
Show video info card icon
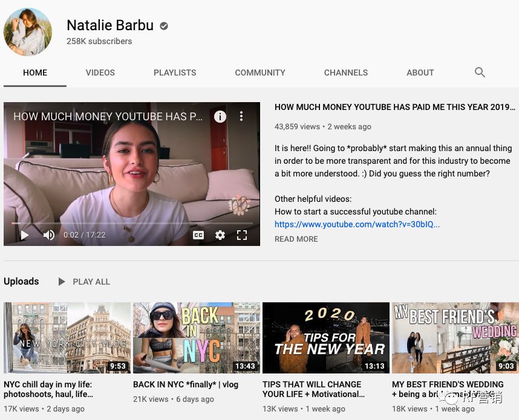coord(220,116)
